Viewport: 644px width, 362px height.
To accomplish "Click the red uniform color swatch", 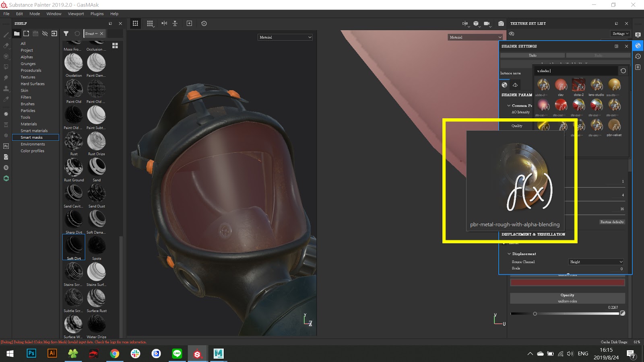I will point(568,283).
